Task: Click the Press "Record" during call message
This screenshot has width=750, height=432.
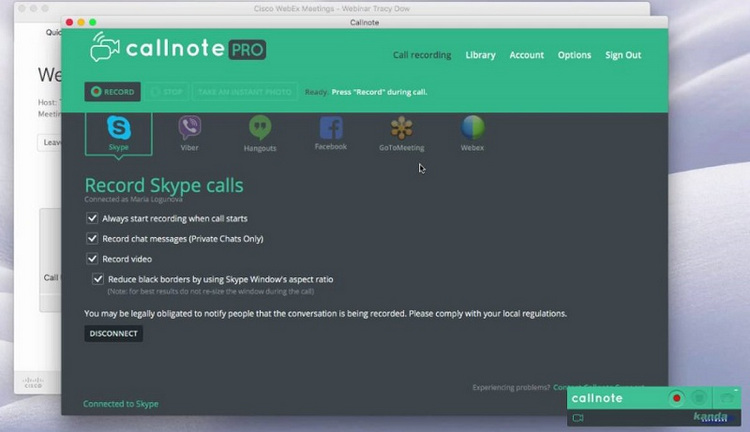Action: pos(379,92)
